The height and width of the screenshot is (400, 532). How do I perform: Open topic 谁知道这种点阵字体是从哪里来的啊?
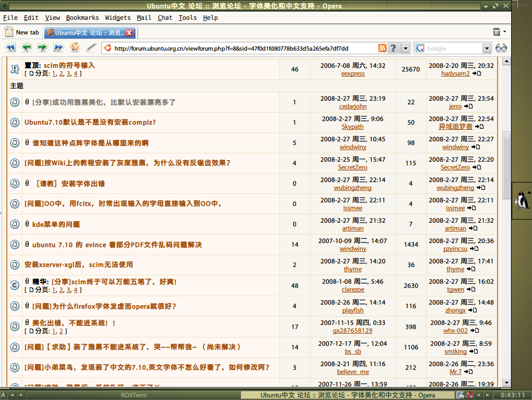click(x=90, y=143)
